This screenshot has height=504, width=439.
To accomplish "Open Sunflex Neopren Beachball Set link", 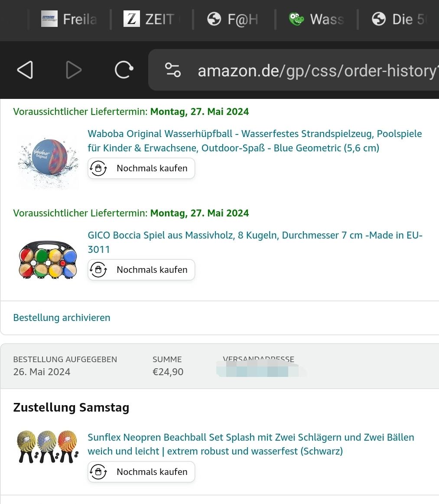I will tap(250, 444).
